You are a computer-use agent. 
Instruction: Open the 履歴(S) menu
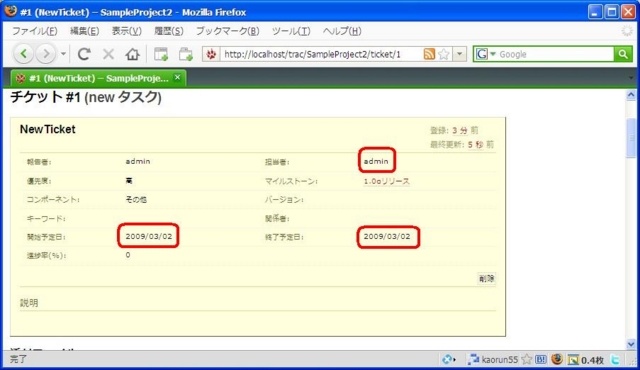pos(169,31)
